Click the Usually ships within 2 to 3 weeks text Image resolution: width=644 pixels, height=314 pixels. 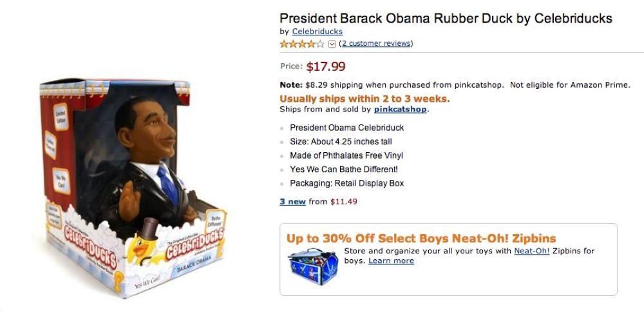(x=365, y=99)
